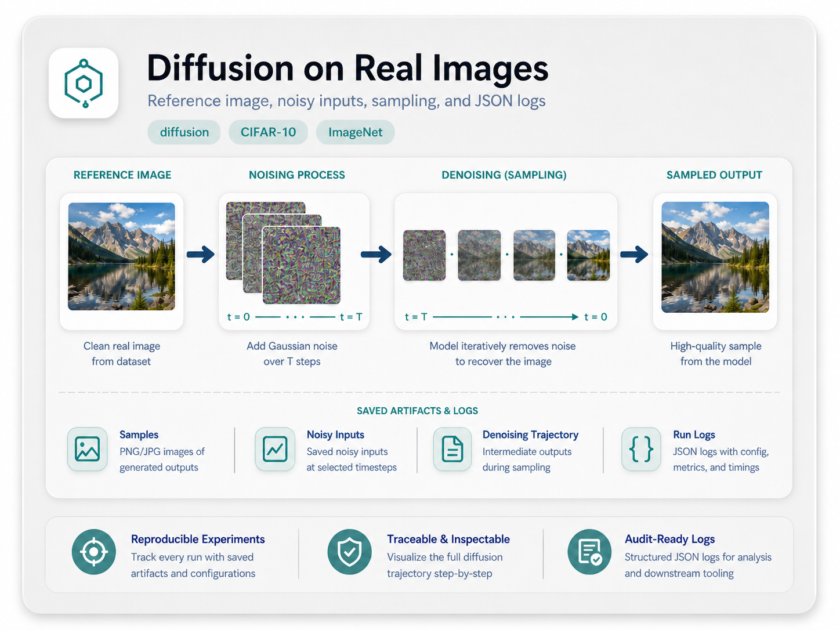Viewport: 840px width, 630px height.
Task: Click the Audit-Ready Logs title
Action: tap(669, 539)
